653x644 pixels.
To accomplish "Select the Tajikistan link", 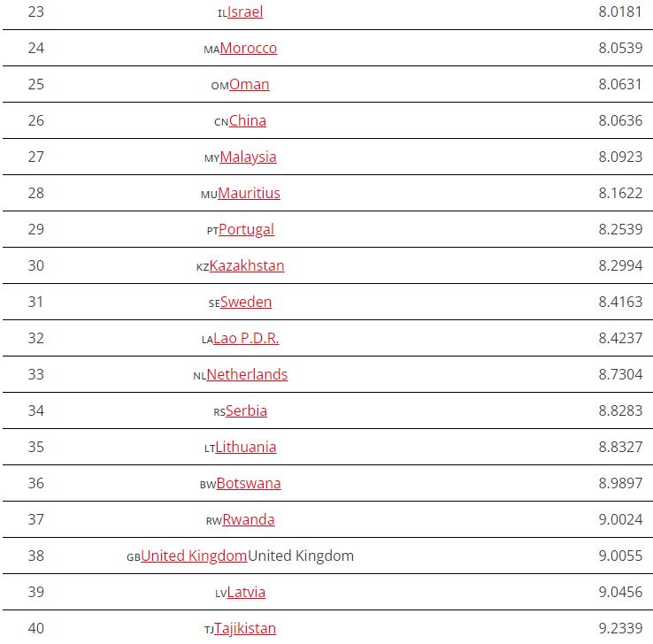I will (x=245, y=628).
